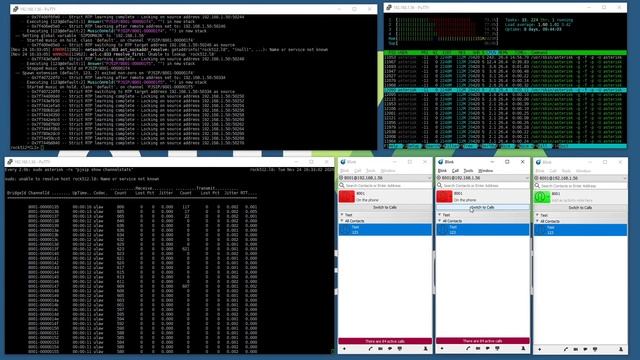Start video call in left Blink window

click(380, 349)
